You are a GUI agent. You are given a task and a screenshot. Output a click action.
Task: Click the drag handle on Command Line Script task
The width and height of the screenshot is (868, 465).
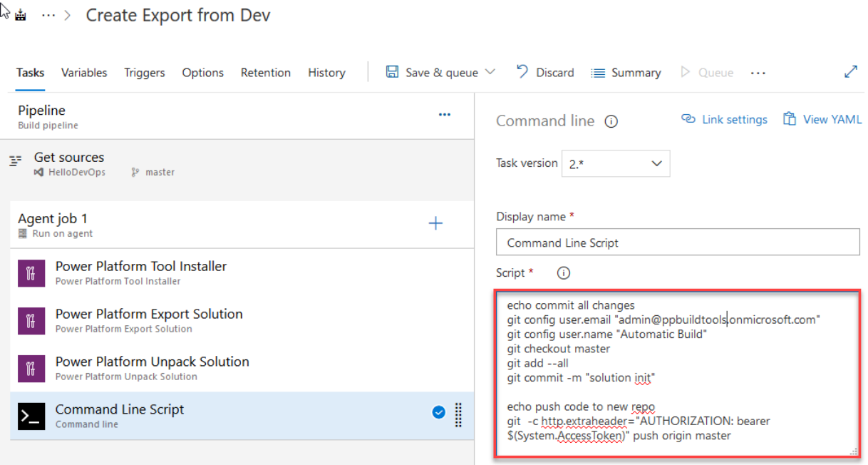click(458, 414)
